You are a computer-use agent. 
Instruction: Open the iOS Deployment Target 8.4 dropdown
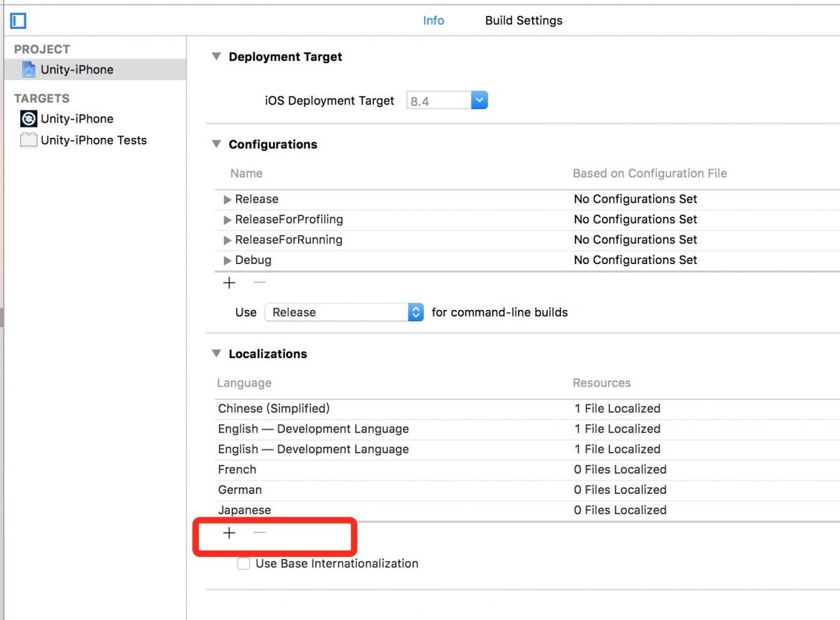pos(480,100)
